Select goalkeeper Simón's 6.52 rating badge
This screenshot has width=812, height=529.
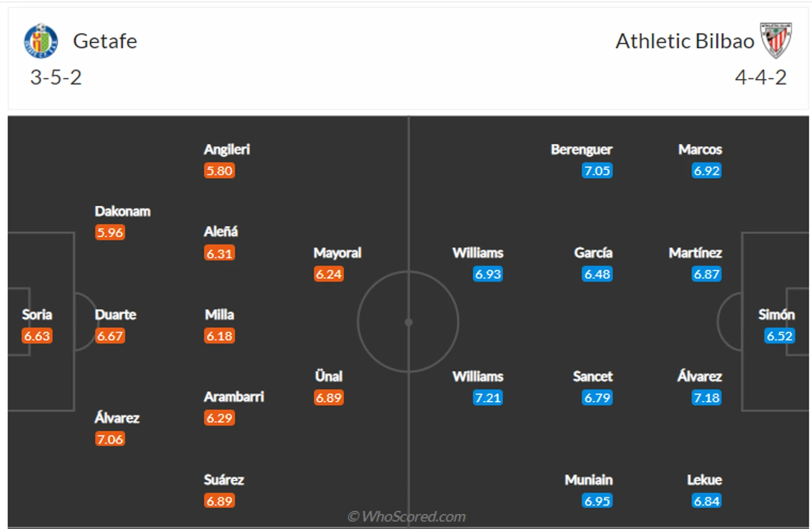point(779,336)
